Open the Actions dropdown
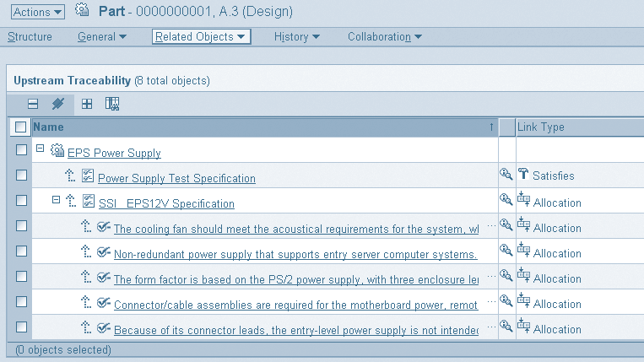This screenshot has height=362, width=644. [38, 12]
